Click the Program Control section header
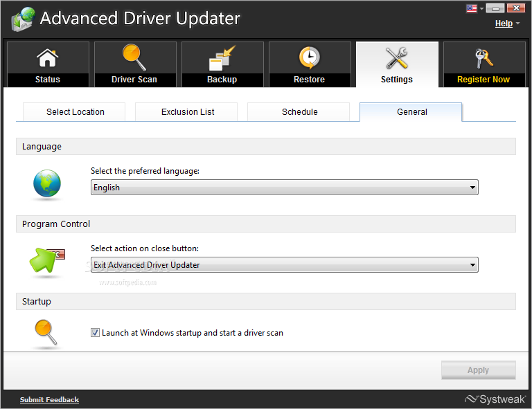This screenshot has height=409, width=532. (266, 224)
